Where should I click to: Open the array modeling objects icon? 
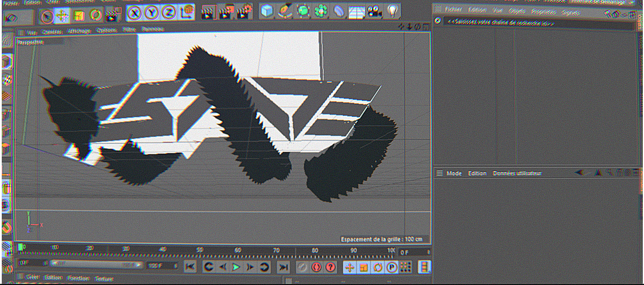coord(320,11)
